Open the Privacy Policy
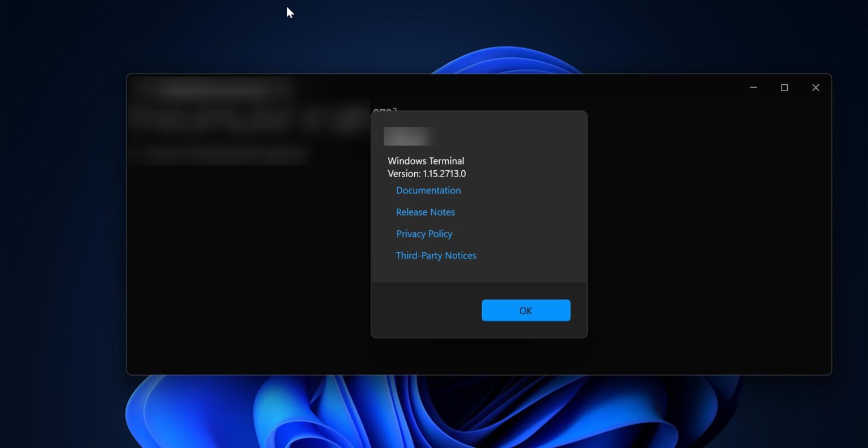868x448 pixels. coord(424,234)
